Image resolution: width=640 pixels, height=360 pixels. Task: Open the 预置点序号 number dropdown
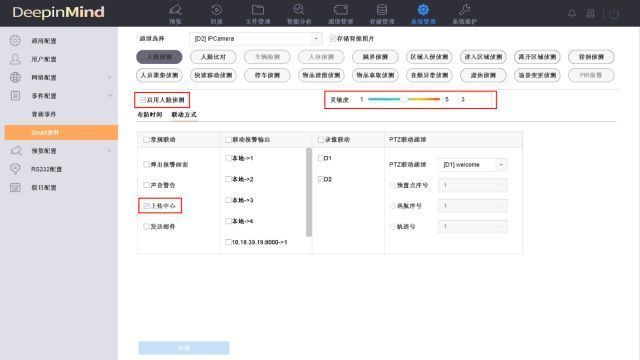(473, 185)
